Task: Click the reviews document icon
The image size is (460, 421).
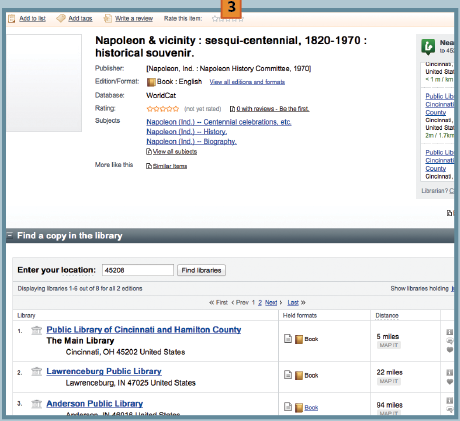Action: click(x=232, y=109)
